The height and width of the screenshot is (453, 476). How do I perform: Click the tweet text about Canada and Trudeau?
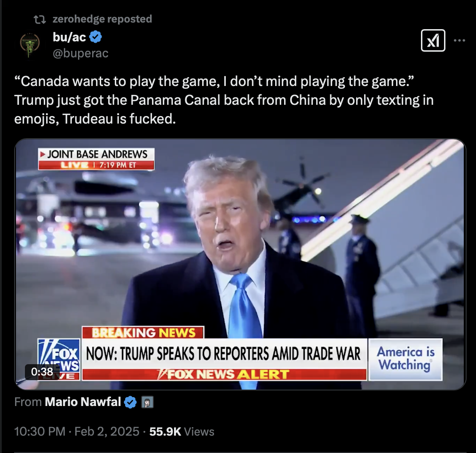coord(224,100)
